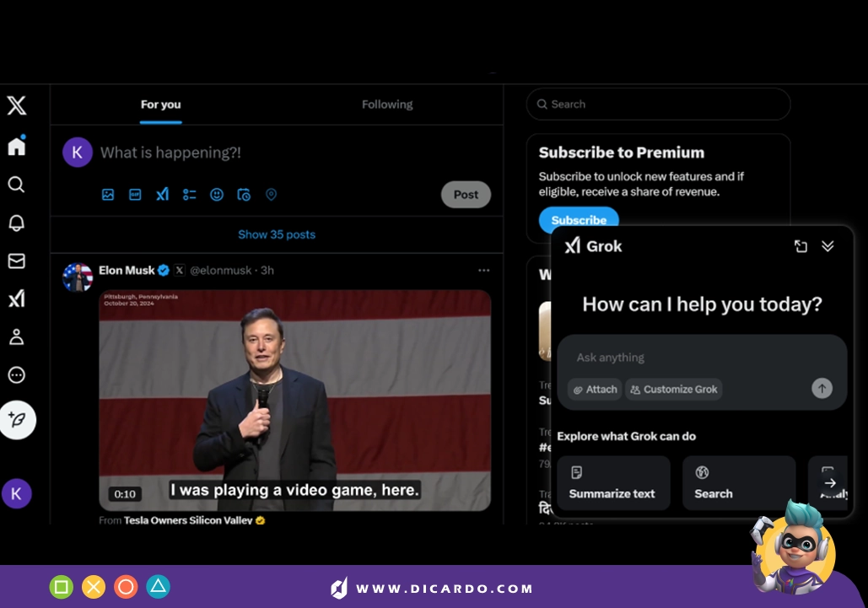Click the Subscribe to Premium heading
This screenshot has height=608, width=868.
click(622, 153)
